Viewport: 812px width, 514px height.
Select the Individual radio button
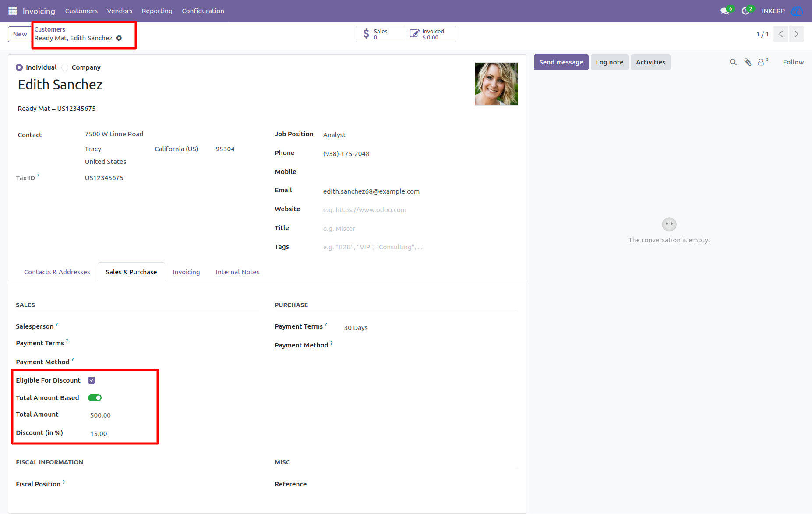tap(19, 67)
